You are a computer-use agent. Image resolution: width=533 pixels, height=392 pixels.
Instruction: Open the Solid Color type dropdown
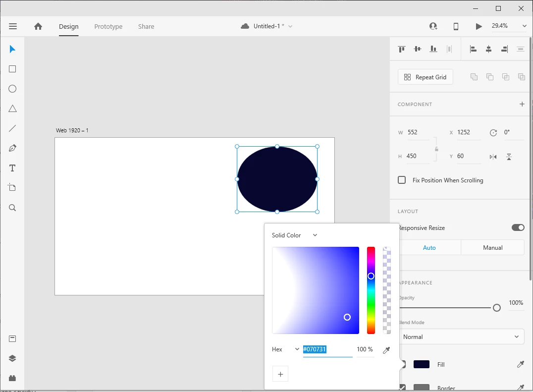tap(315, 235)
